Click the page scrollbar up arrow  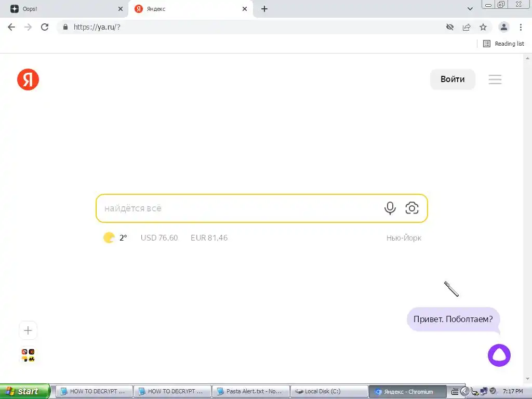527,58
